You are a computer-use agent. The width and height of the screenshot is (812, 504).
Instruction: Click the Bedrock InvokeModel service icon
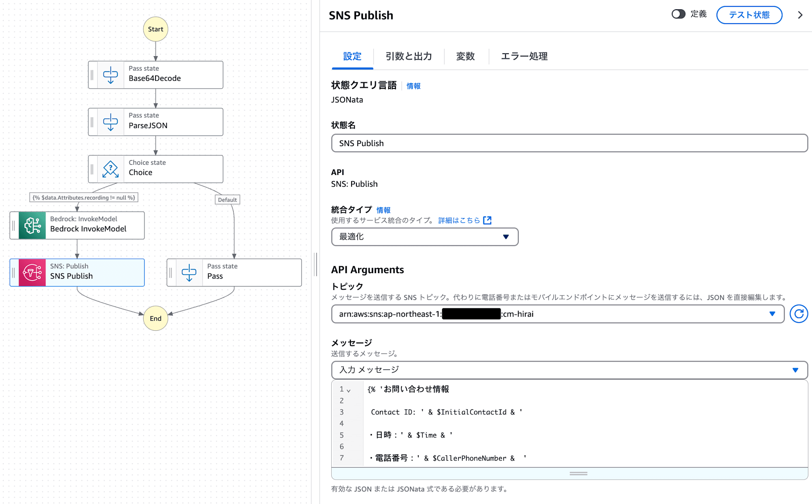tap(32, 226)
